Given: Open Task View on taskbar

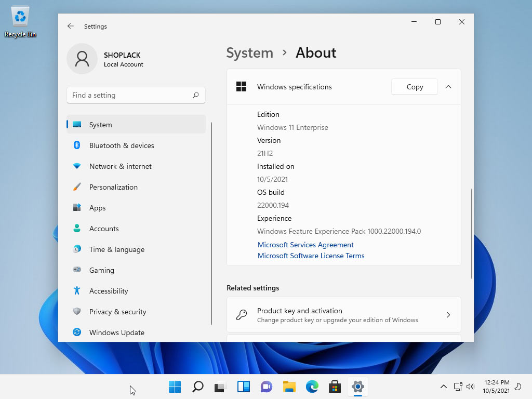Looking at the screenshot, I should tap(220, 387).
